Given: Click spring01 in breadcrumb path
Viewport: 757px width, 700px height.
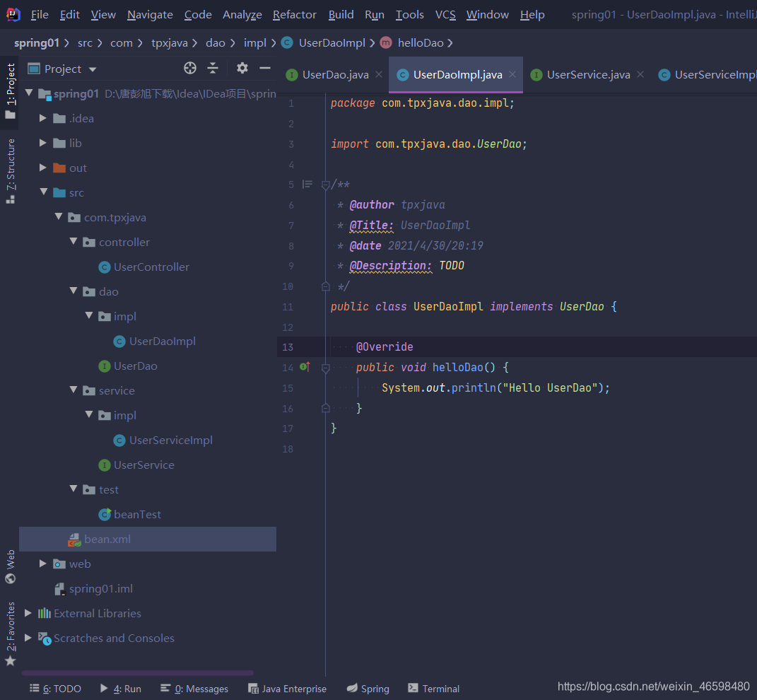Looking at the screenshot, I should click(37, 43).
